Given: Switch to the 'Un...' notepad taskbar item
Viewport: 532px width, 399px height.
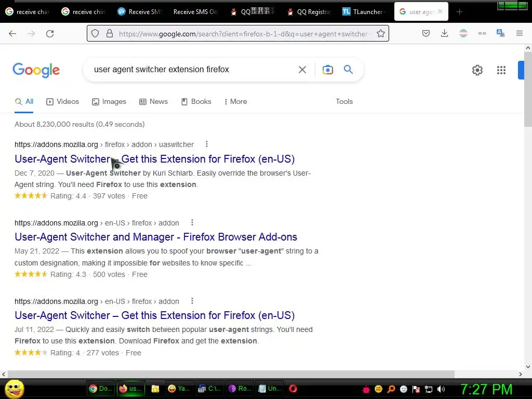Looking at the screenshot, I should pyautogui.click(x=270, y=389).
